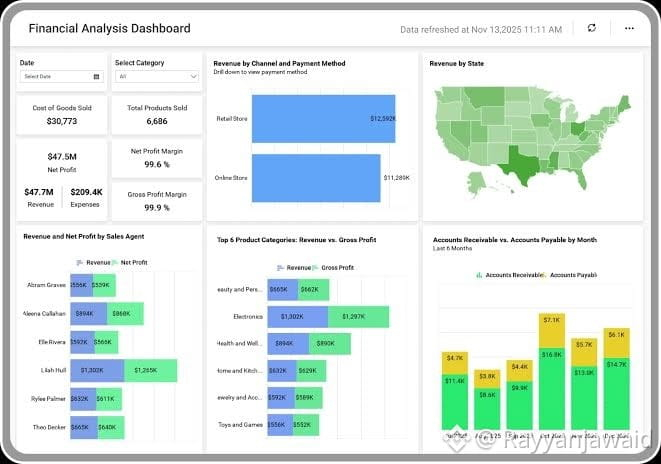Click the Financial Analysis Dashboard title
The height and width of the screenshot is (464, 661).
pos(110,28)
